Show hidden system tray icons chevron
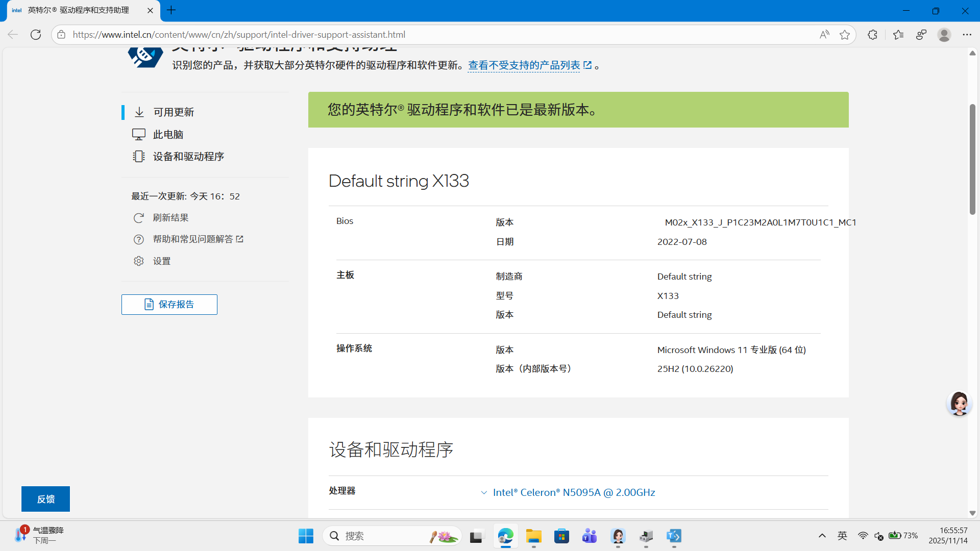 coord(822,536)
